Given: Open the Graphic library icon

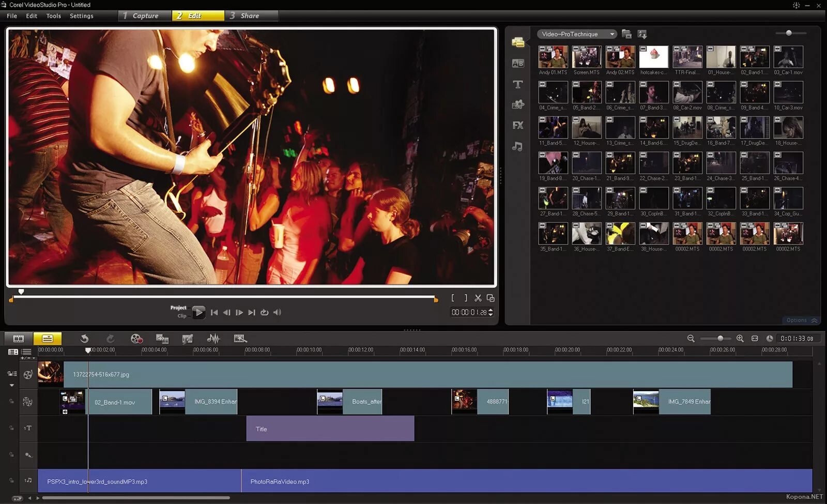Looking at the screenshot, I should (518, 105).
